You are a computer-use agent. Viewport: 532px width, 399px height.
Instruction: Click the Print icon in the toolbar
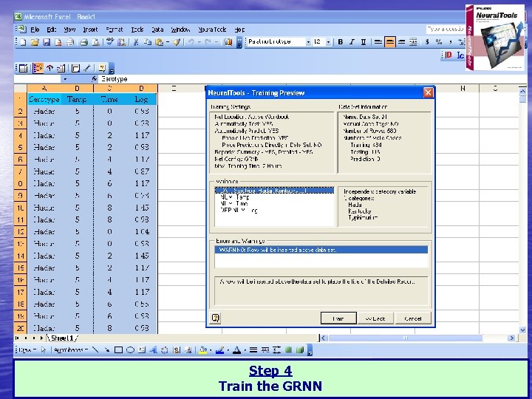pos(83,42)
